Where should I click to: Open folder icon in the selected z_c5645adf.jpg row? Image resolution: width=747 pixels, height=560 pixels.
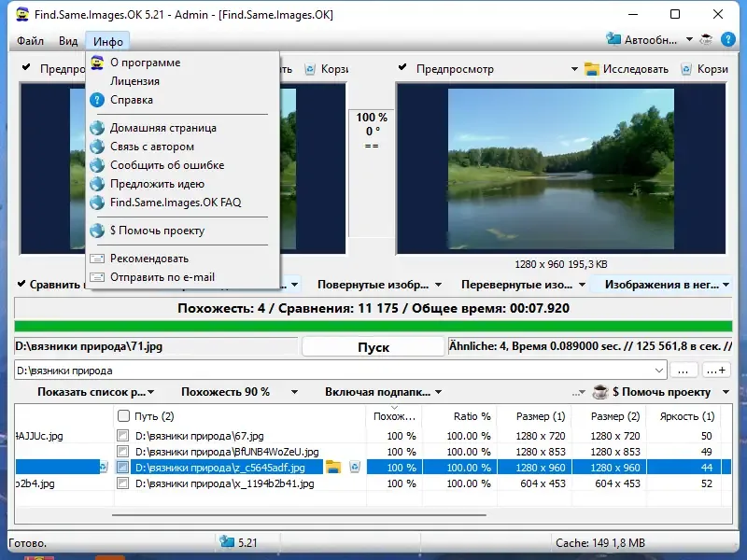coord(333,468)
